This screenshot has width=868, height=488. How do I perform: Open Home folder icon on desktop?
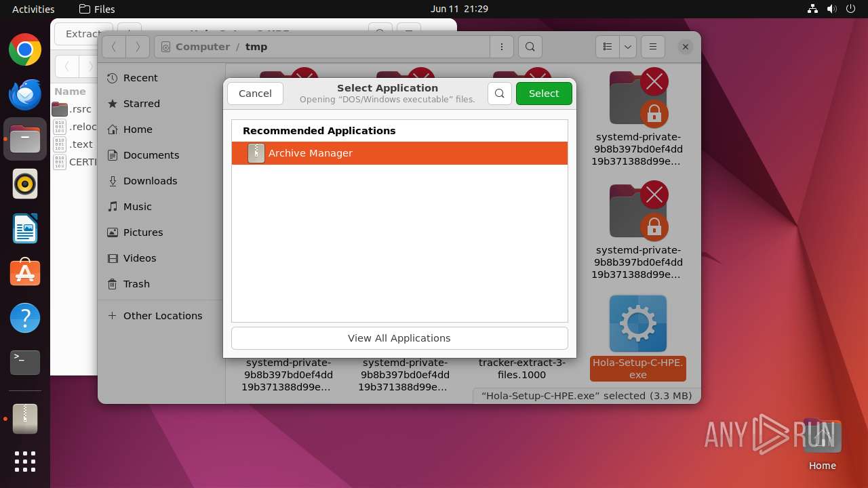[823, 445]
